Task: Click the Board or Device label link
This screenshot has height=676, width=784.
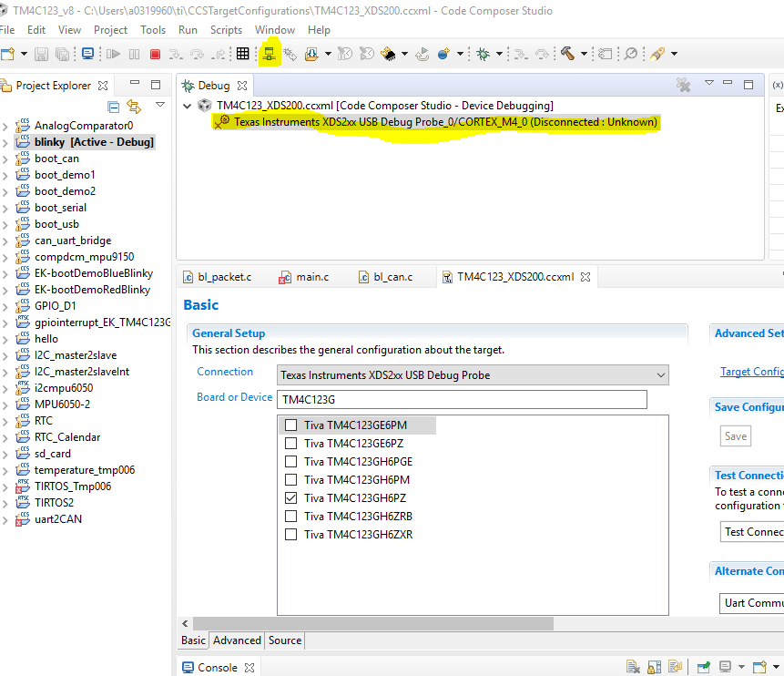Action: point(235,397)
